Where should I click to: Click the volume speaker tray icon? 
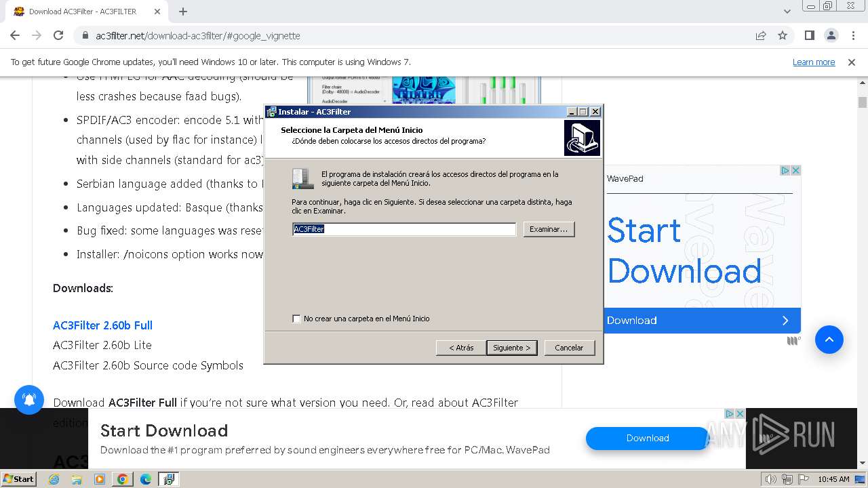[770, 479]
